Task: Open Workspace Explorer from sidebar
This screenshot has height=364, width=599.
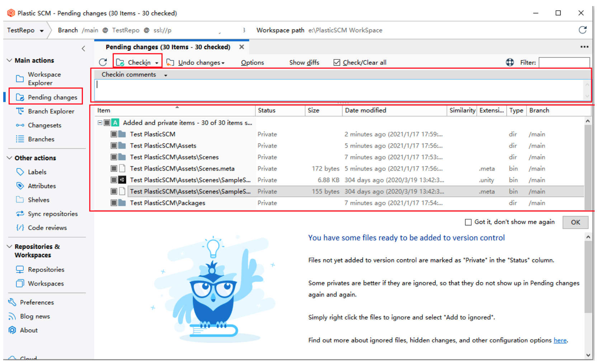Action: [x=44, y=78]
